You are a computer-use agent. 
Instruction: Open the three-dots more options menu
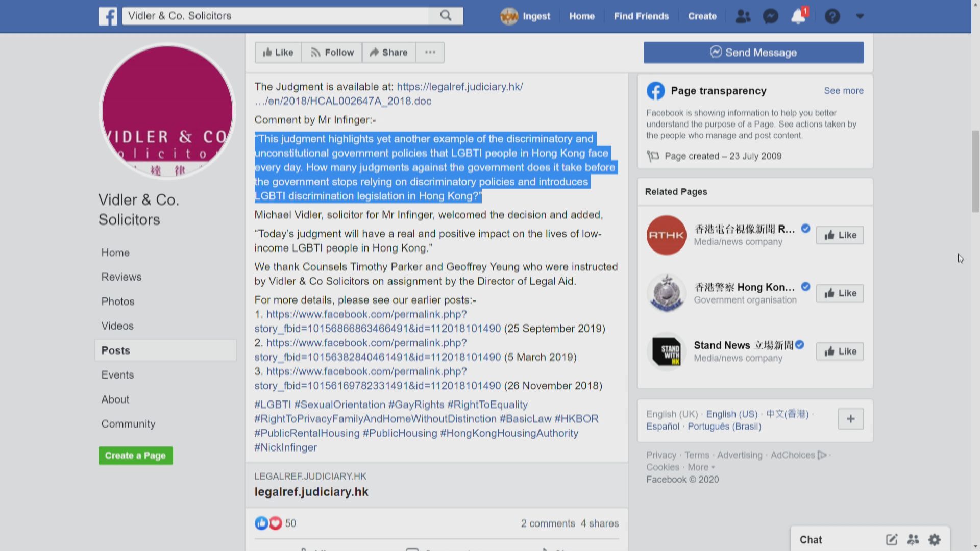click(430, 53)
